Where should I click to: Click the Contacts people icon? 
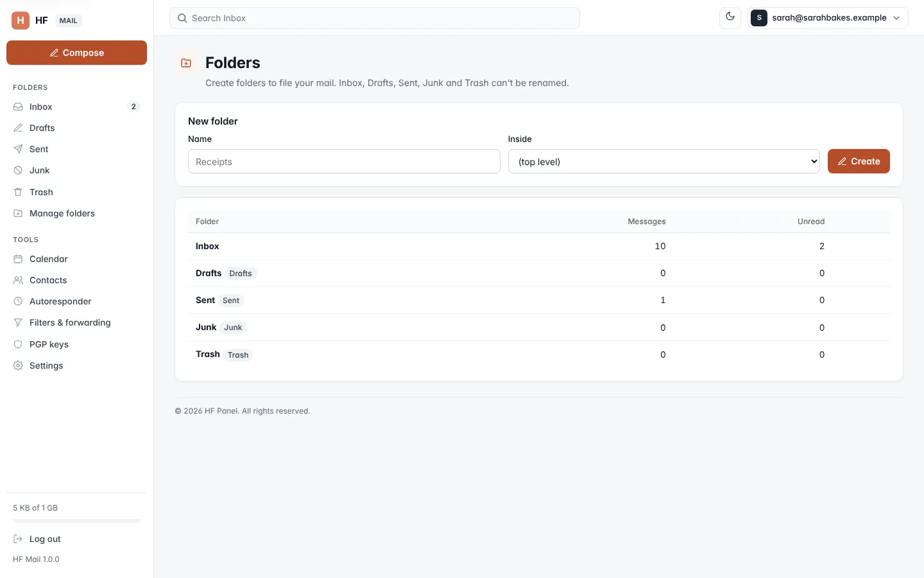(x=18, y=280)
